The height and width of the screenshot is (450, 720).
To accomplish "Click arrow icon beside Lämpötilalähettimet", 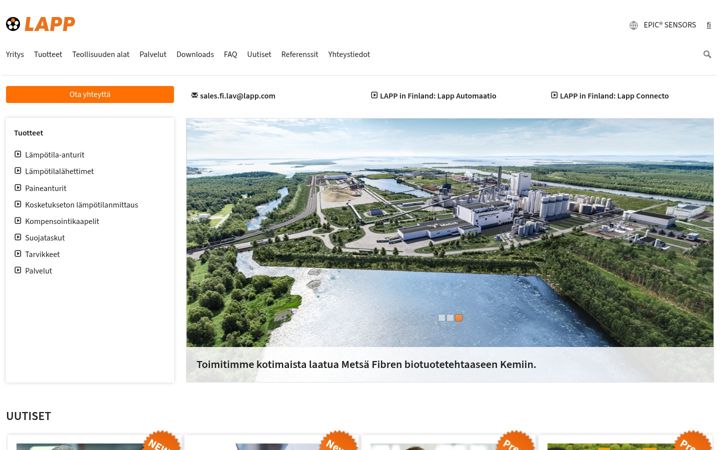I will (x=18, y=171).
